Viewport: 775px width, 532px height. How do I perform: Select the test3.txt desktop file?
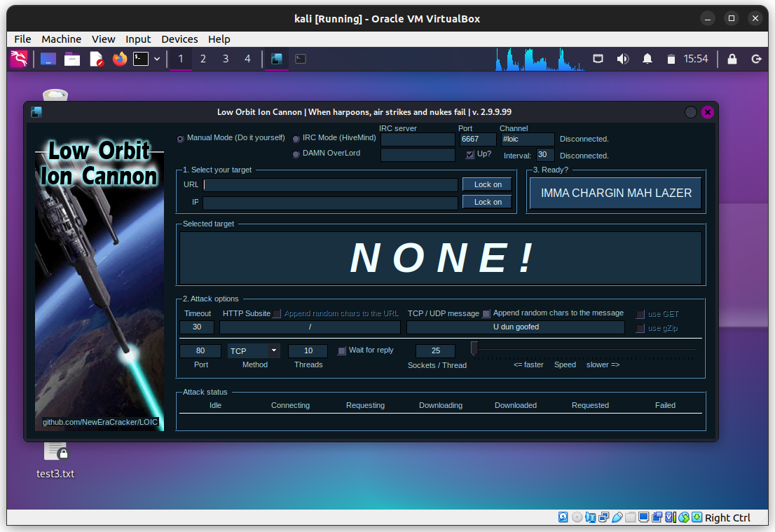[55, 460]
